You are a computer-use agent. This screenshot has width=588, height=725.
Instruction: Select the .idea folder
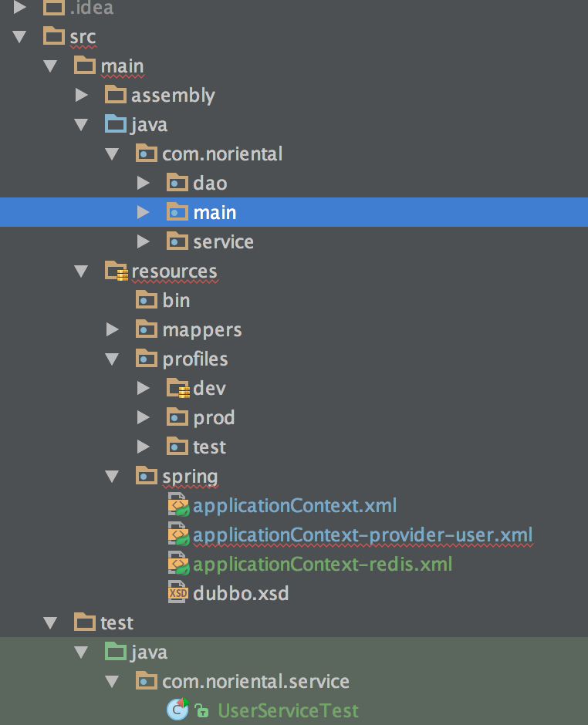click(x=91, y=9)
